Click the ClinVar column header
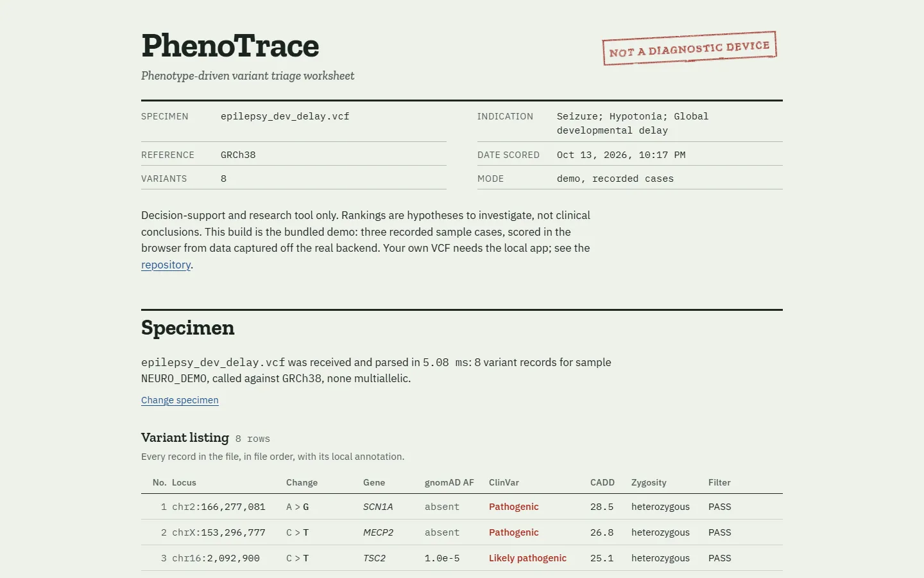 [x=504, y=482]
